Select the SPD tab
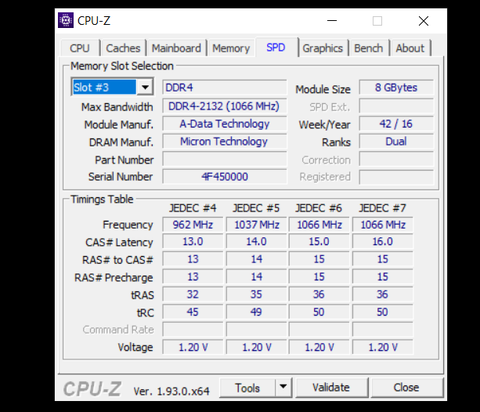Image resolution: width=480 pixels, height=412 pixels. coord(276,47)
